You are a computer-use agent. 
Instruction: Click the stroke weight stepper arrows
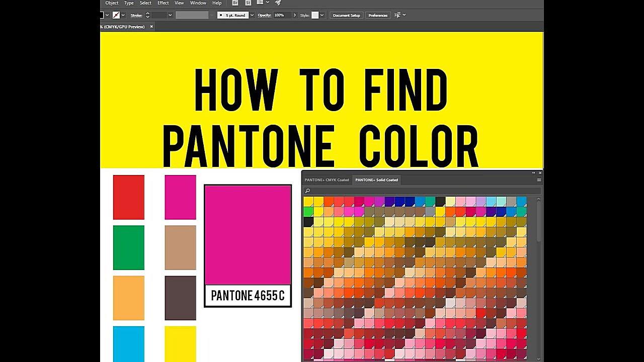coord(147,15)
